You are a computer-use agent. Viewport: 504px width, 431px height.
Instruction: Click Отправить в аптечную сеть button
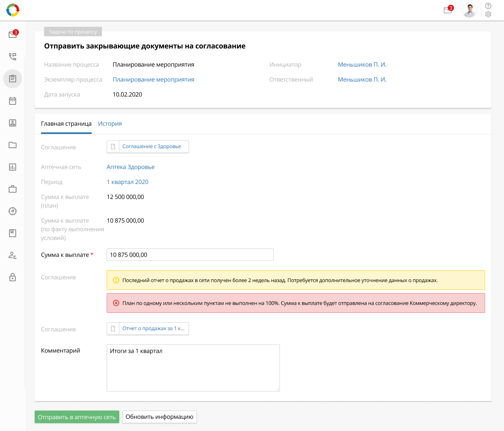tap(77, 417)
